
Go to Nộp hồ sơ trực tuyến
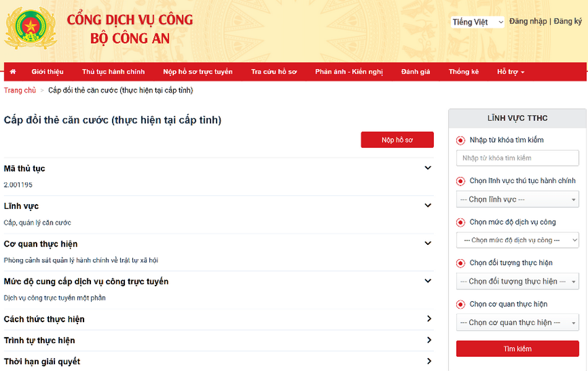pyautogui.click(x=197, y=72)
